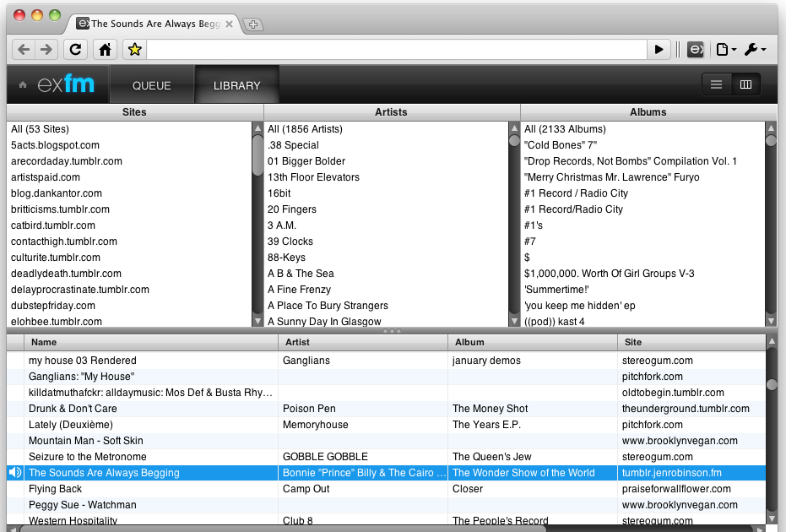Viewport: 786px width, 532px height.
Task: Click the exfm logo
Action: pos(66,84)
